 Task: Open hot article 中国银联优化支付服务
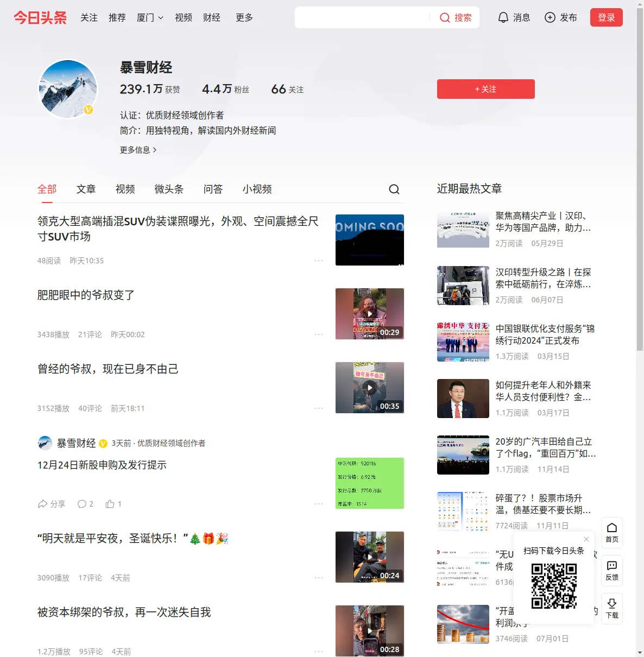tap(545, 334)
